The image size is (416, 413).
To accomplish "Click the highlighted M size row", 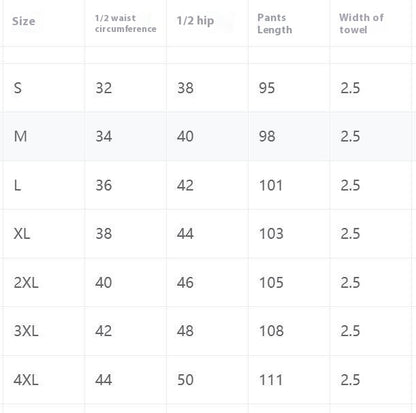I will point(208,136).
